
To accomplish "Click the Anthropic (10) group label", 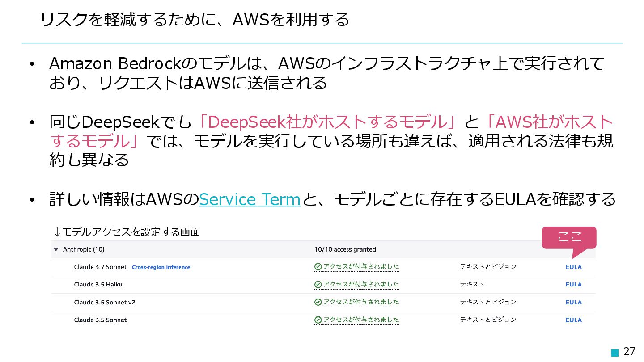I will tap(84, 249).
